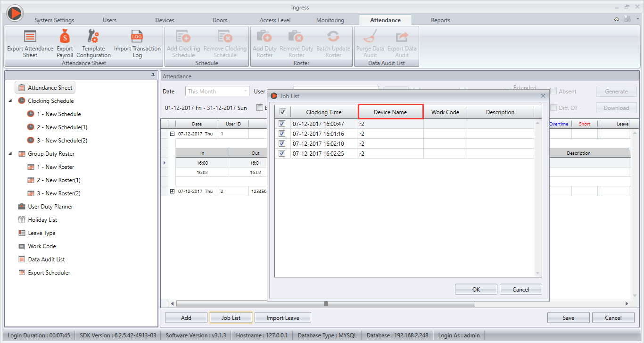The image size is (644, 343).
Task: Click the Export Attendance Sheet ribbon icon
Action: click(30, 36)
